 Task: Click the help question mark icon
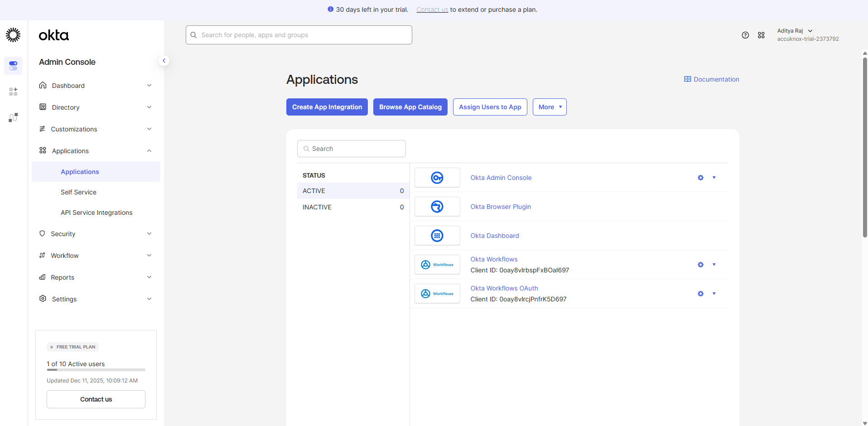click(745, 35)
